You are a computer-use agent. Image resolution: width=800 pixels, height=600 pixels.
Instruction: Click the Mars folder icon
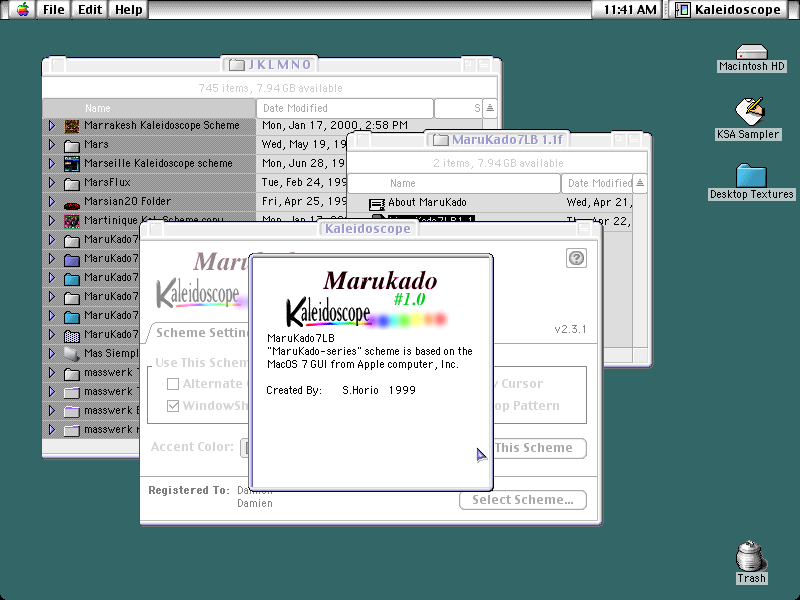tap(72, 145)
